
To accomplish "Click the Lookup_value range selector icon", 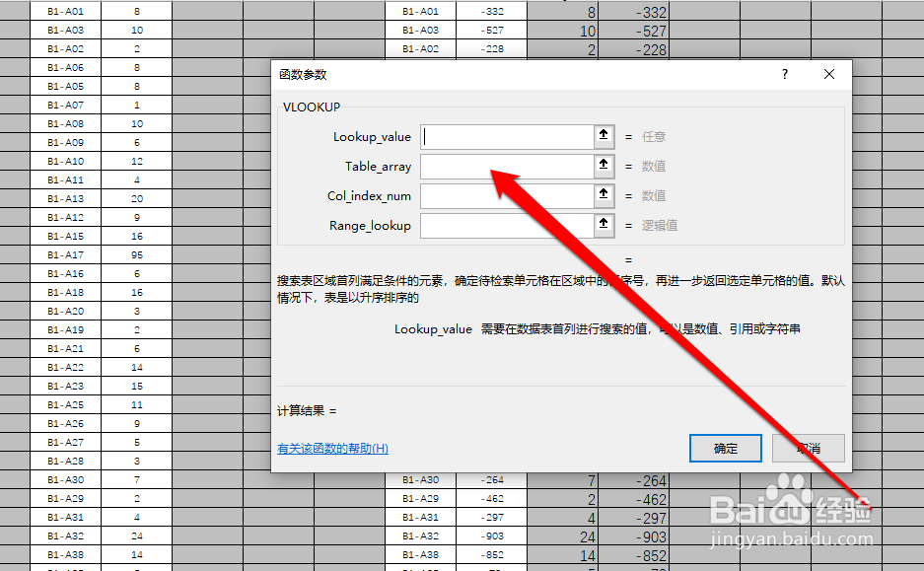I will pos(604,136).
